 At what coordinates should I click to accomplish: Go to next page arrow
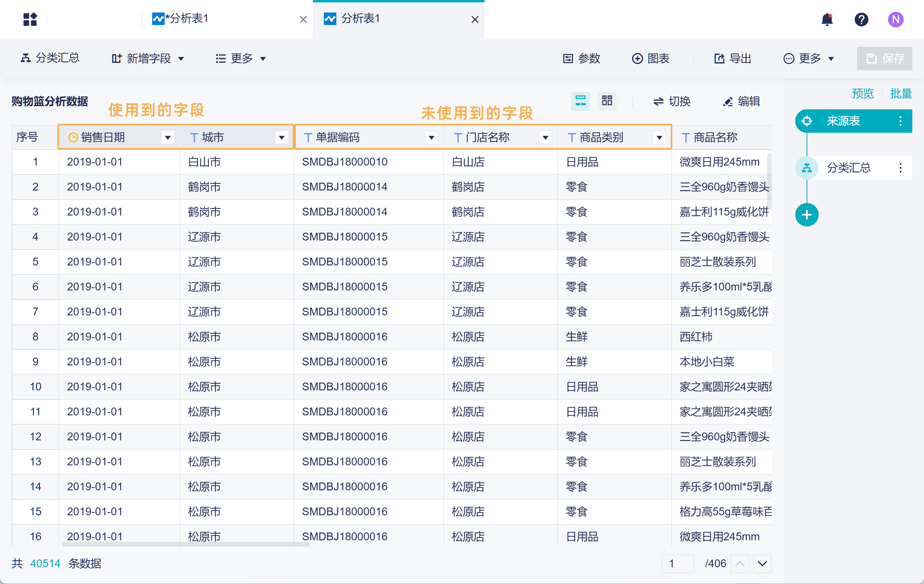(762, 563)
